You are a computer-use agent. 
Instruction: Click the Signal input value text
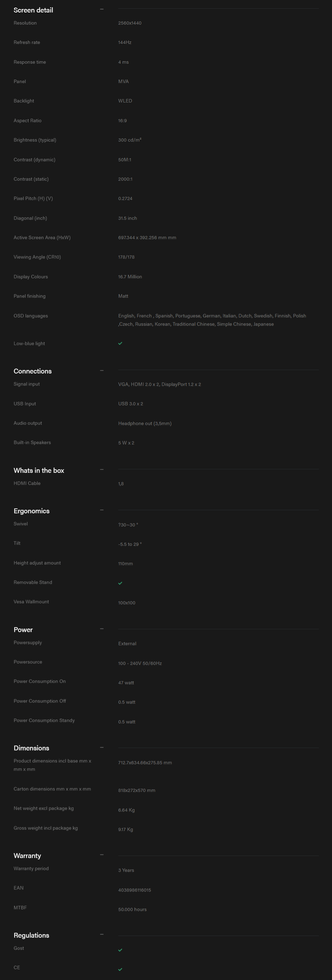[160, 384]
